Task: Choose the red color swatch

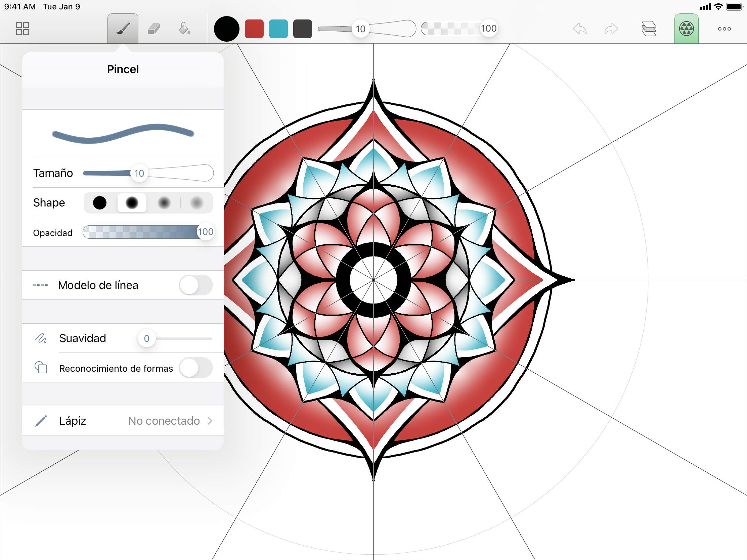Action: coord(254,29)
